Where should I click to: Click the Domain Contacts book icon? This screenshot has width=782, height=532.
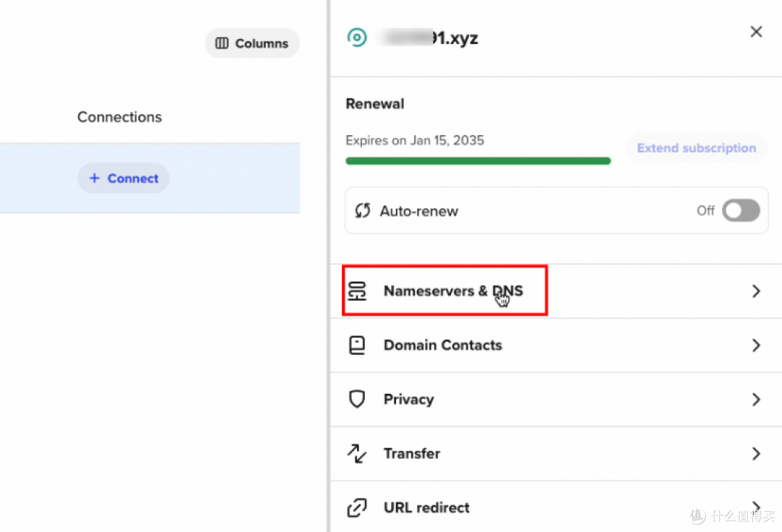357,345
